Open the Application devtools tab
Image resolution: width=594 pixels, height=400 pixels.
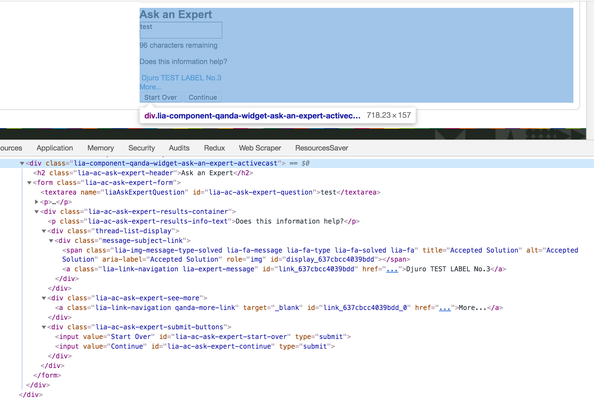55,148
